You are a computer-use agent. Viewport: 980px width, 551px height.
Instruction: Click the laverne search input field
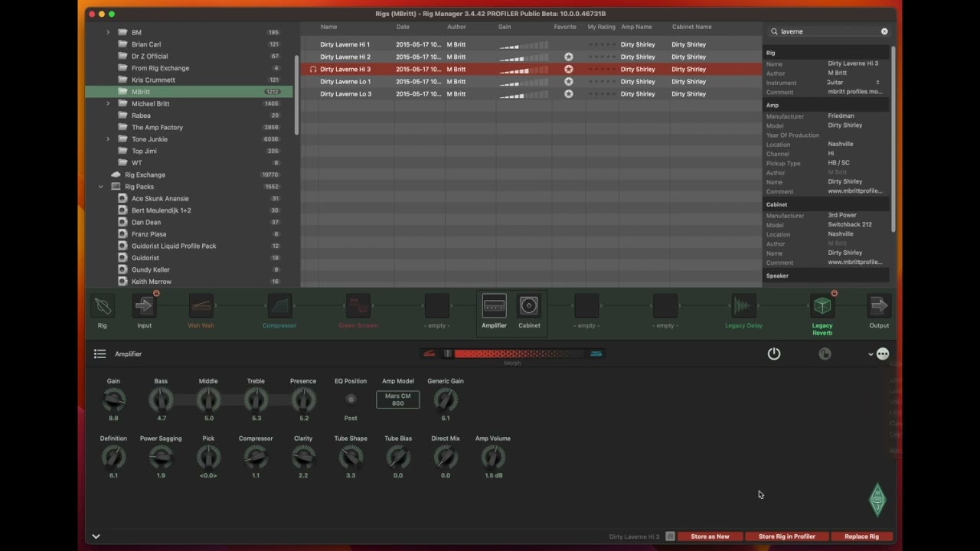point(829,31)
